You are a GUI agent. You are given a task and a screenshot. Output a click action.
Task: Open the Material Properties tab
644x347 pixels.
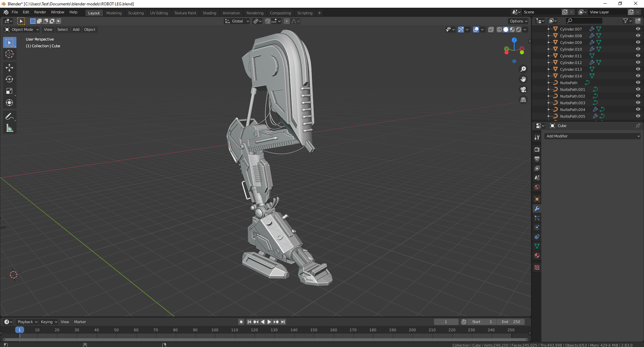537,255
